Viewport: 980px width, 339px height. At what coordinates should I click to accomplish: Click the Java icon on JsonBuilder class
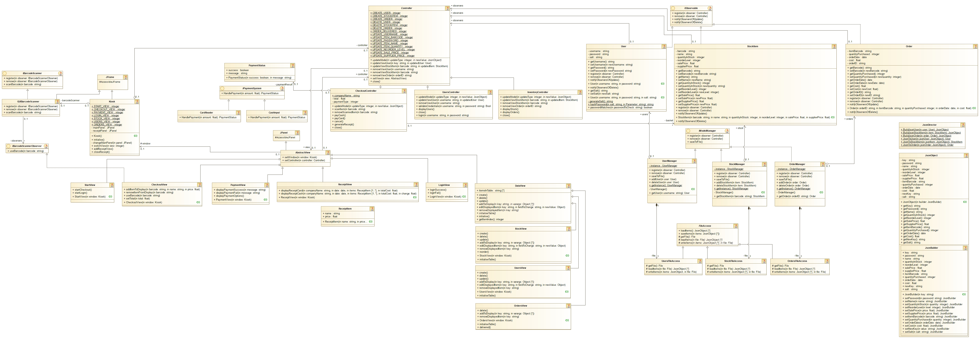click(965, 248)
